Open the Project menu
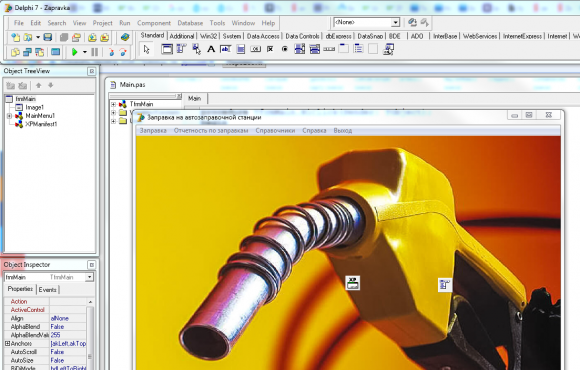Image resolution: width=580 pixels, height=370 pixels. pyautogui.click(x=102, y=23)
